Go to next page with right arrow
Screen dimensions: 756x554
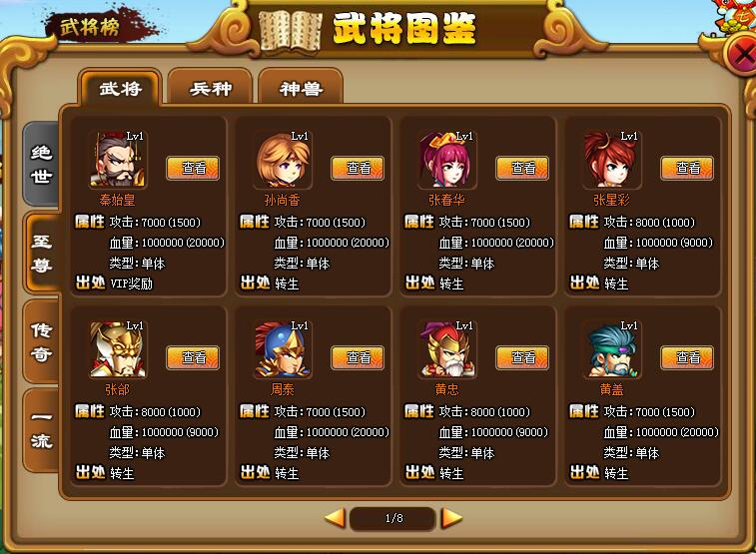(451, 518)
